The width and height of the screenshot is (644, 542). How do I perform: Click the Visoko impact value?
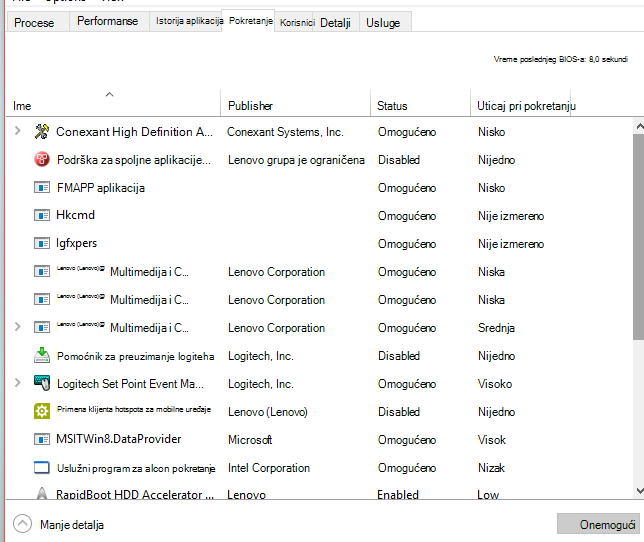pyautogui.click(x=495, y=384)
